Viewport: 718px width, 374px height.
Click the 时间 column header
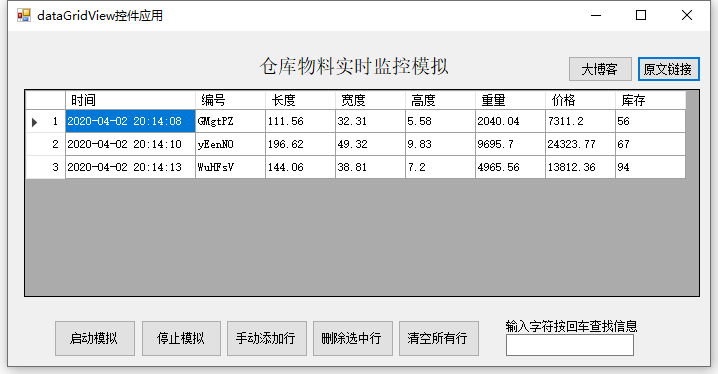[131, 100]
